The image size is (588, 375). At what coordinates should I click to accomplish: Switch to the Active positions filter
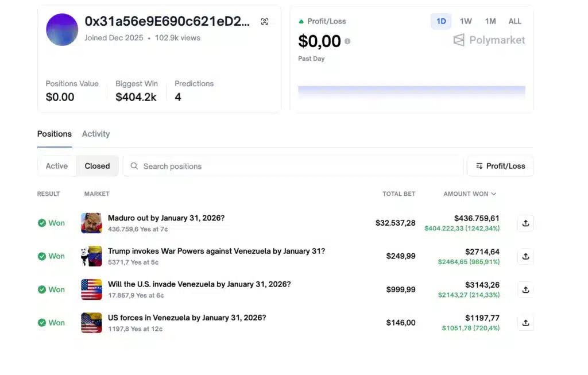(57, 166)
